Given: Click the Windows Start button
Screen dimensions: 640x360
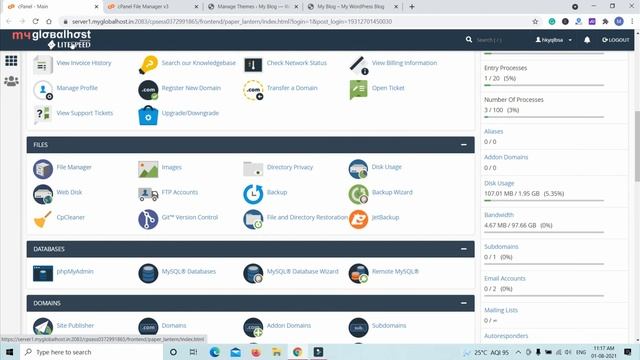Looking at the screenshot, I should point(10,352).
